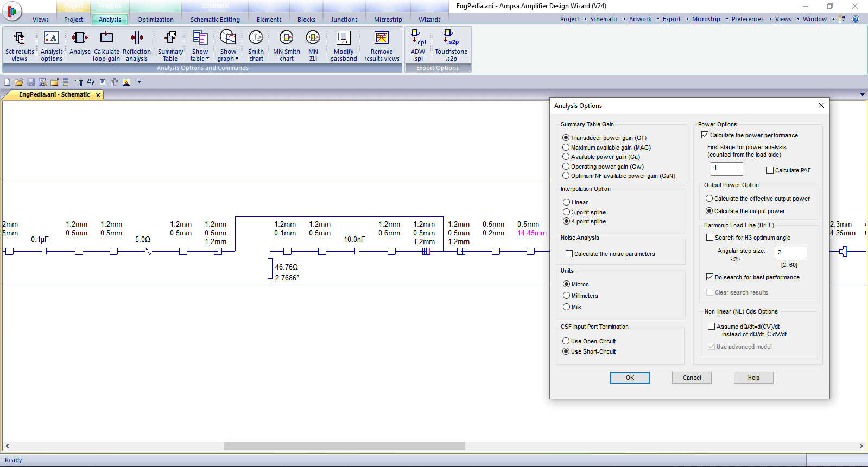Image resolution: width=868 pixels, height=467 pixels.
Task: Expand the Show table dropdown arrow
Action: 207,59
